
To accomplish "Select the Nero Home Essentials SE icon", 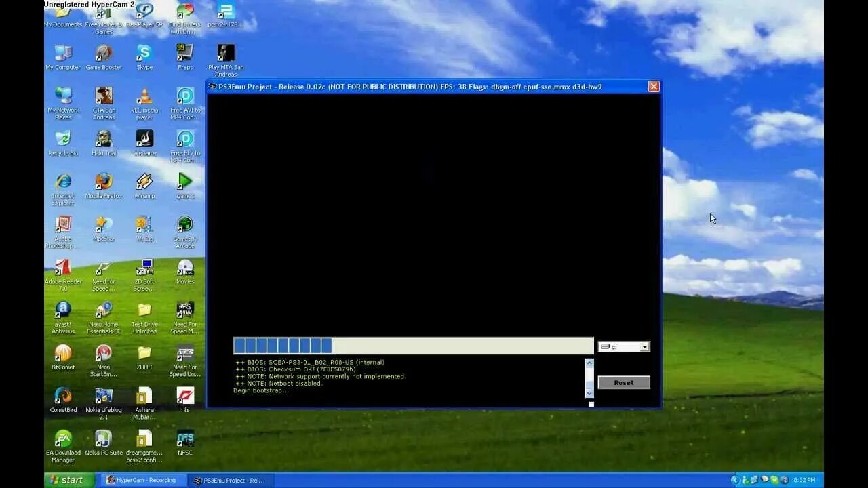I will [104, 317].
